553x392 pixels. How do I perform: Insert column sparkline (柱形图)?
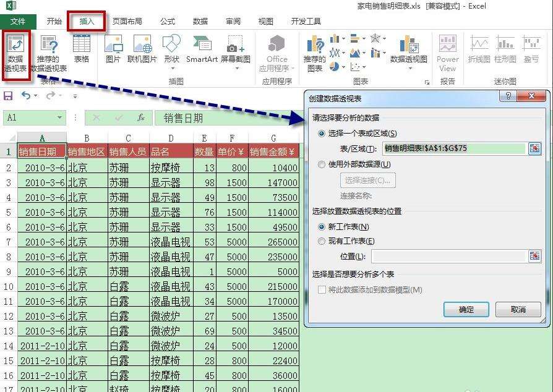pos(505,49)
